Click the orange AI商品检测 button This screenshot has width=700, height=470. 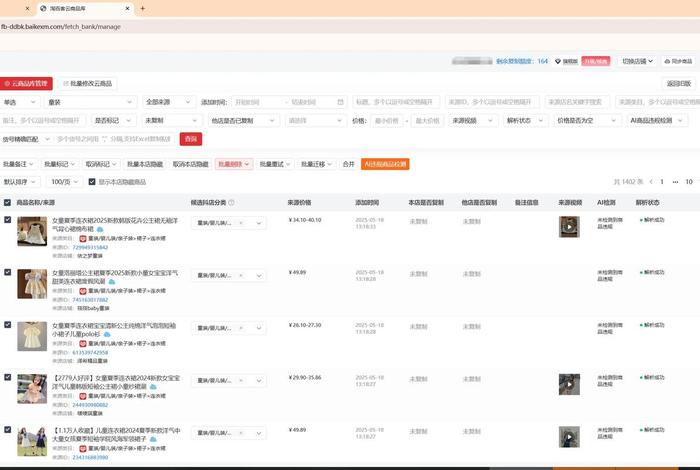pos(385,164)
